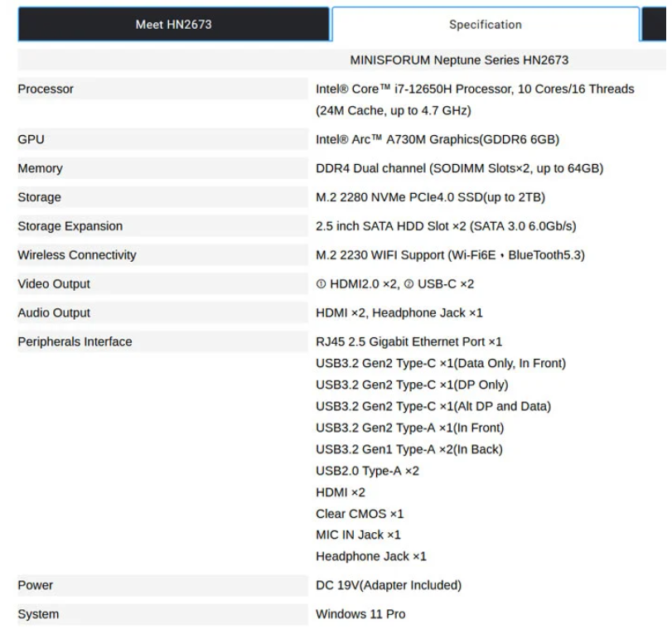Screen dimensions: 672x634
Task: Click the circled ① marker before HDMI2.0
Action: point(320,283)
